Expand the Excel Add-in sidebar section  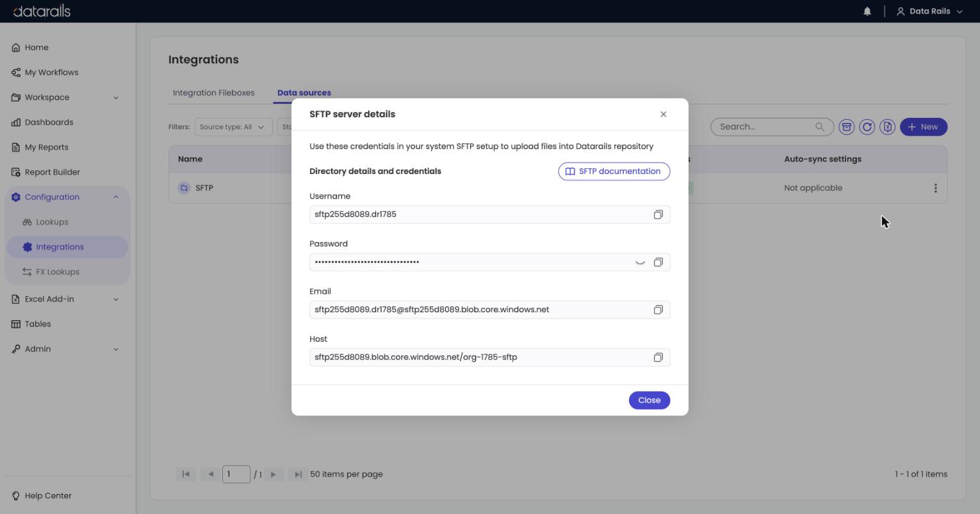(x=65, y=299)
